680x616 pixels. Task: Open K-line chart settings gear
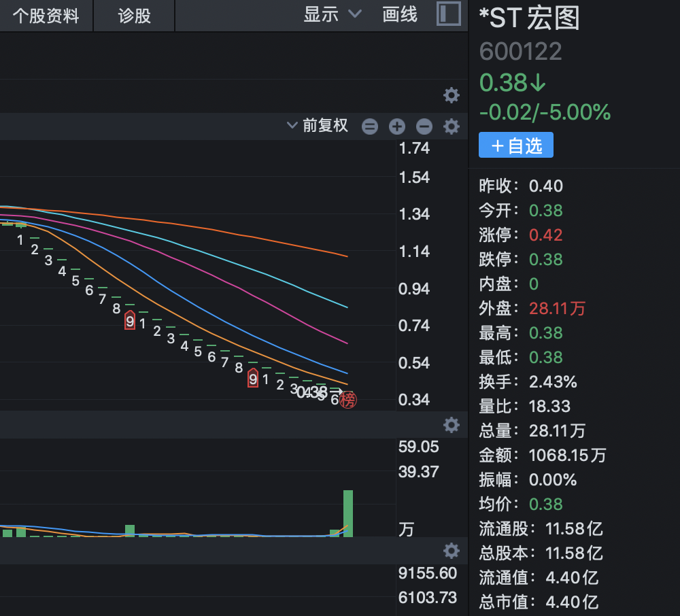[452, 126]
